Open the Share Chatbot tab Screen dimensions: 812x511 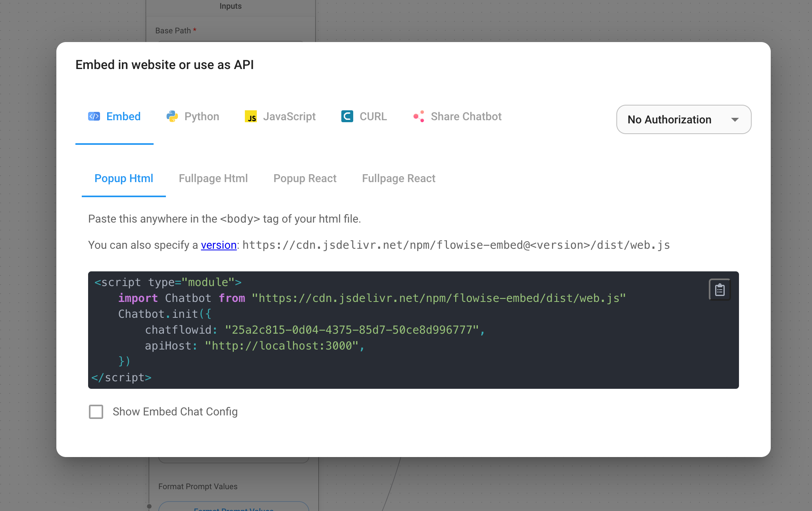[457, 116]
